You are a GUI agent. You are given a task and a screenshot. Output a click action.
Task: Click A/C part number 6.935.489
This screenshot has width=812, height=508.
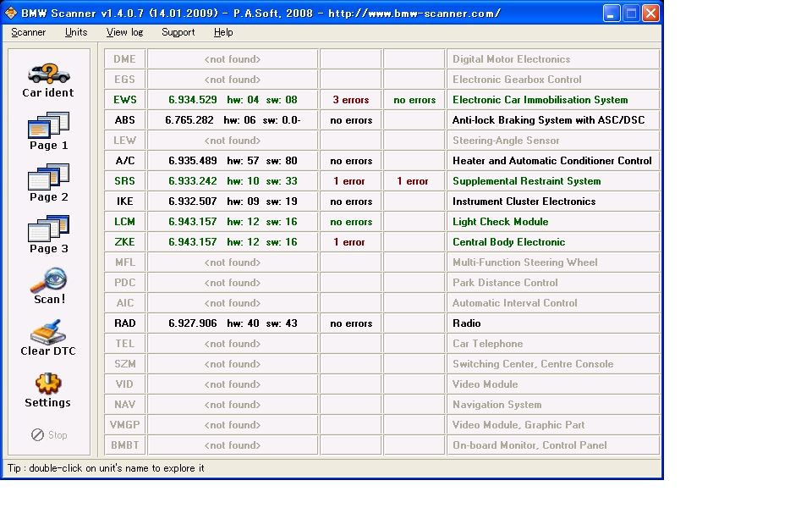click(193, 161)
